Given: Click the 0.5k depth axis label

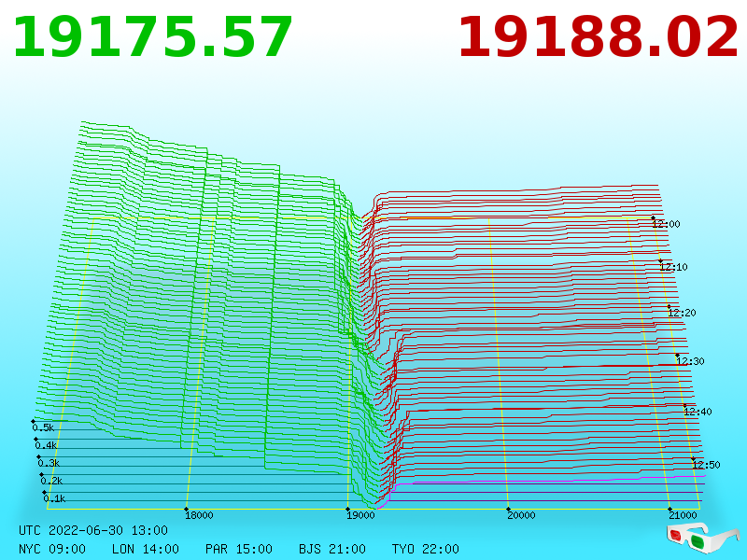Looking at the screenshot, I should tap(43, 427).
